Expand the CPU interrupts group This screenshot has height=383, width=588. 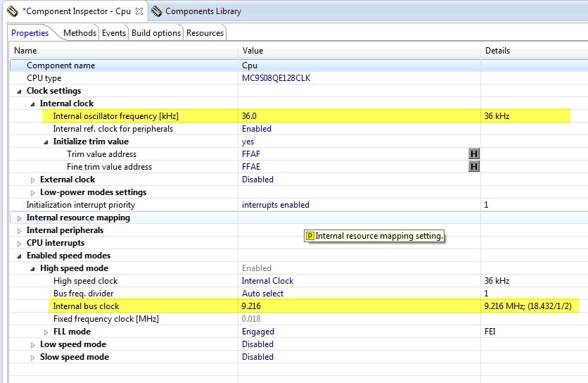(x=19, y=243)
